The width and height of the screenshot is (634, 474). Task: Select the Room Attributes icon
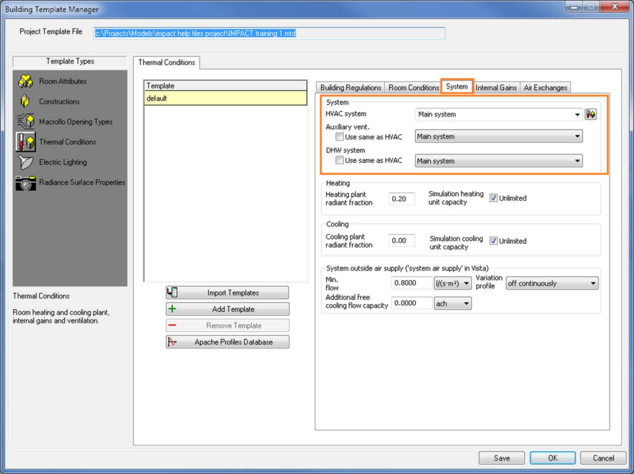25,81
